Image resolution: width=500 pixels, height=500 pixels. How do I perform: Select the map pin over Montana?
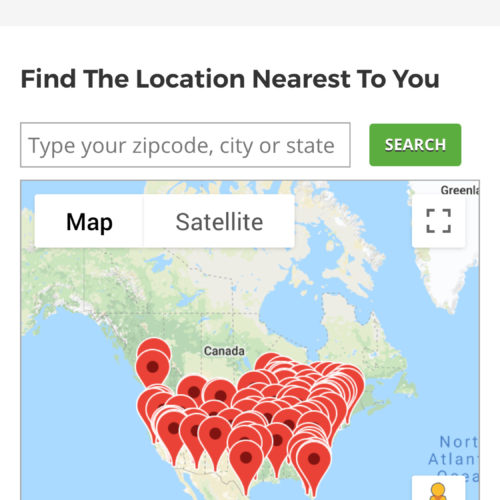pos(193,390)
